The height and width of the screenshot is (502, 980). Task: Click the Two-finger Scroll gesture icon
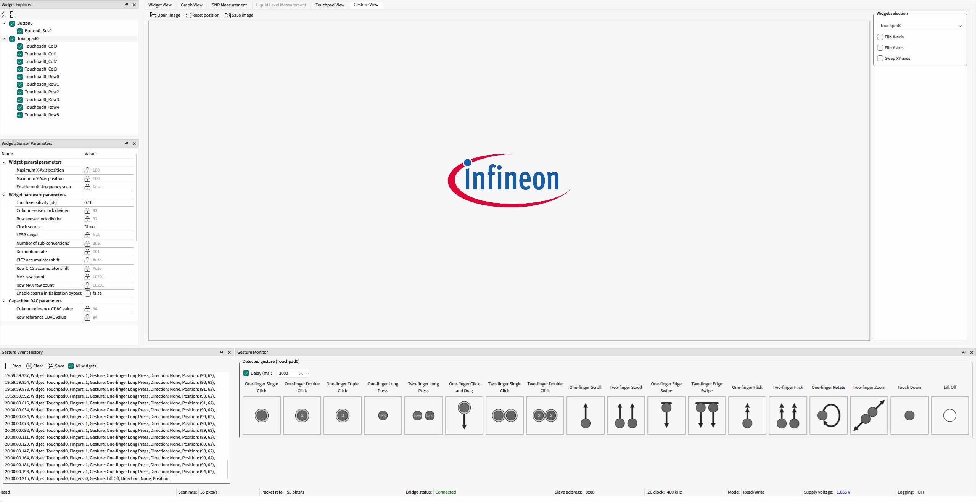pyautogui.click(x=626, y=415)
